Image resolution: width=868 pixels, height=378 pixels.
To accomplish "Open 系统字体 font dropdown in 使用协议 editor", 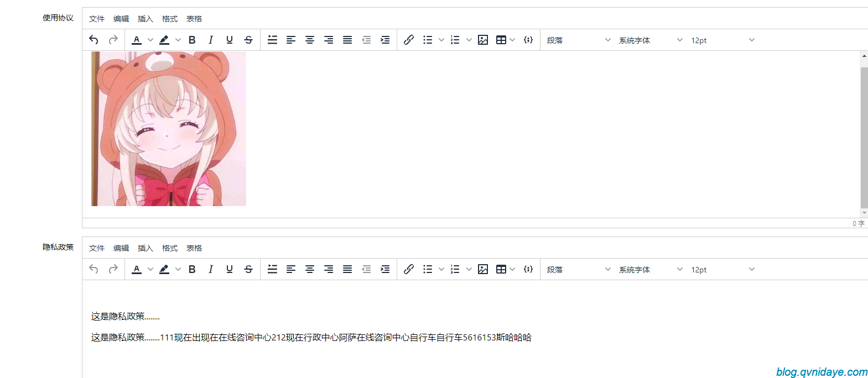I will click(x=651, y=40).
